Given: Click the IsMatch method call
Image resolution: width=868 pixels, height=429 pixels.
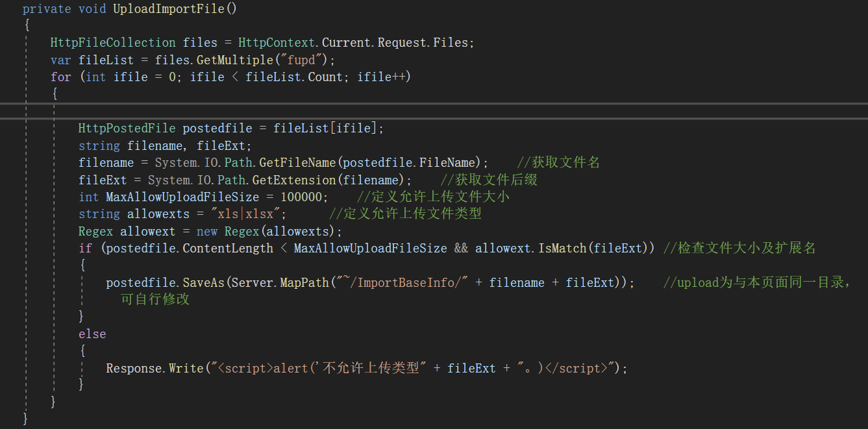Looking at the screenshot, I should coord(562,248).
